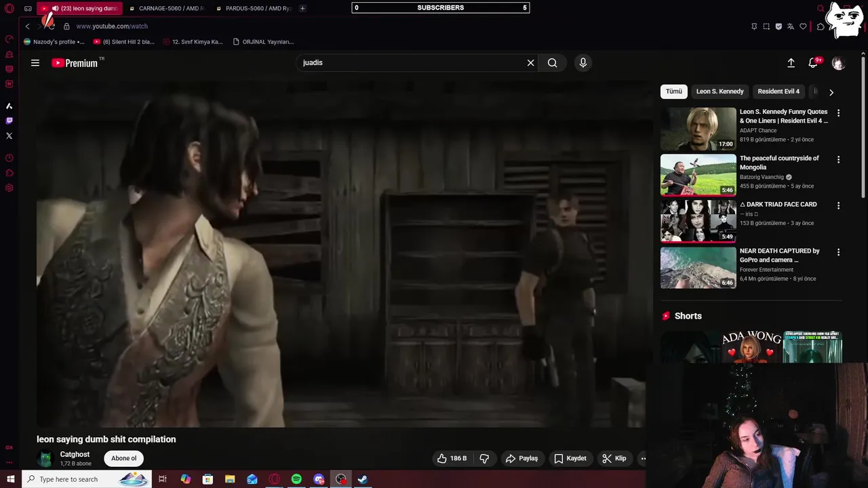Click the Batzorig Vaanchig channel name
868x488 pixels.
click(762, 178)
